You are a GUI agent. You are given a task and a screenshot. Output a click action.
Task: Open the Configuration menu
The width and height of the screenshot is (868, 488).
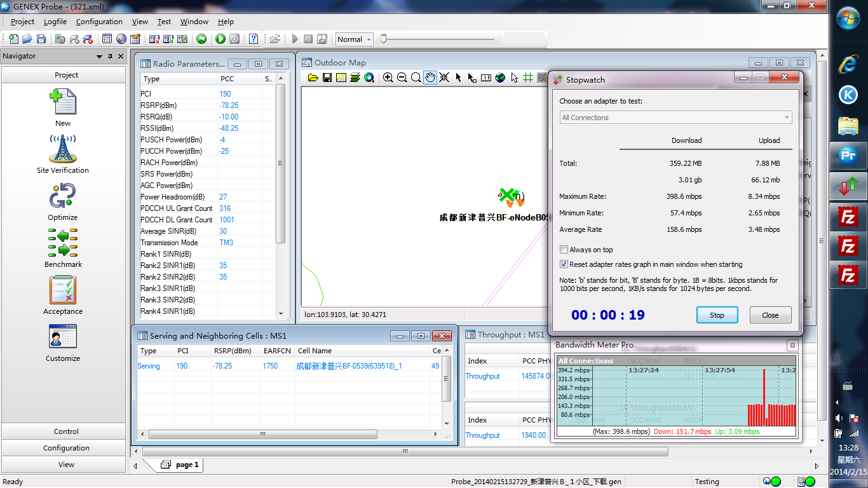(99, 22)
